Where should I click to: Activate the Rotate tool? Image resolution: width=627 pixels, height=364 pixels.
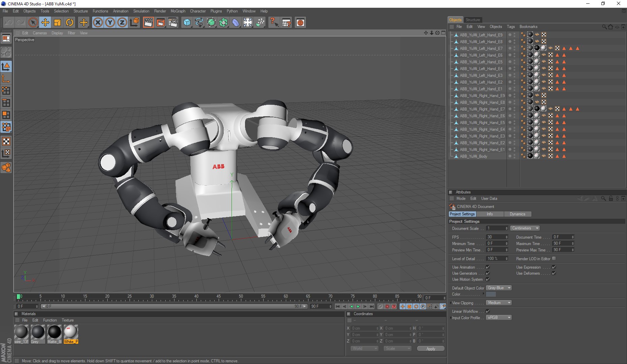pyautogui.click(x=70, y=23)
